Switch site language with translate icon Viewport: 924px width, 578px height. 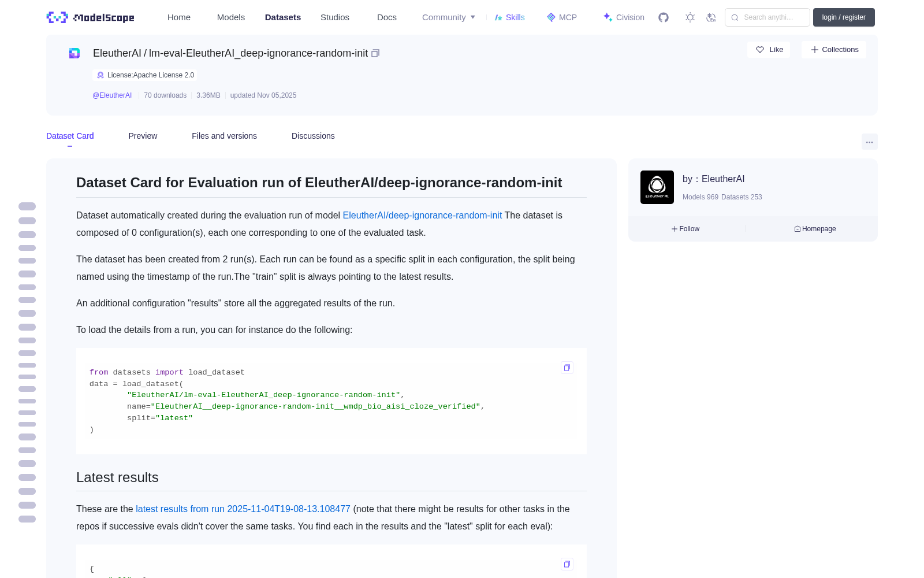[x=711, y=17]
